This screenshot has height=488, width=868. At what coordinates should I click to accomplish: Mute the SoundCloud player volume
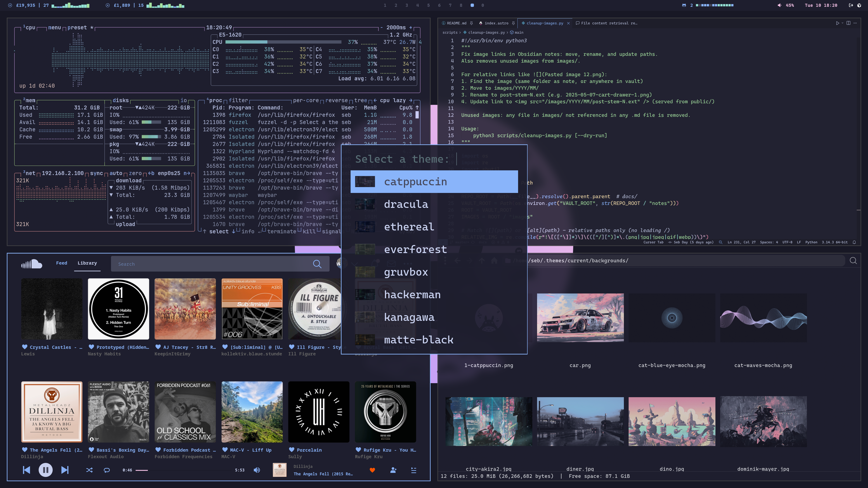click(x=257, y=470)
